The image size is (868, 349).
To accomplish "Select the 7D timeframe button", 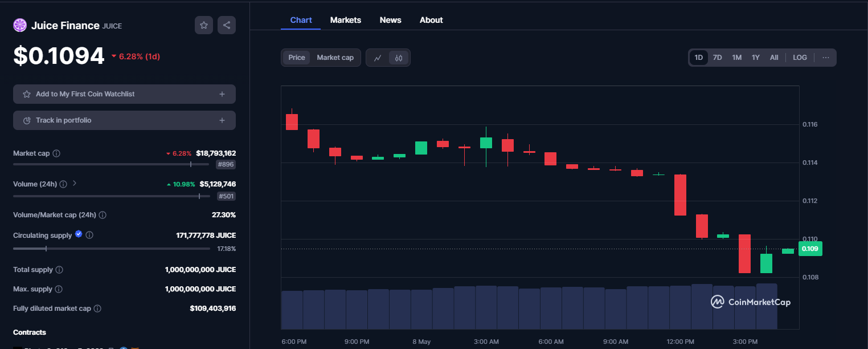I will pyautogui.click(x=717, y=57).
